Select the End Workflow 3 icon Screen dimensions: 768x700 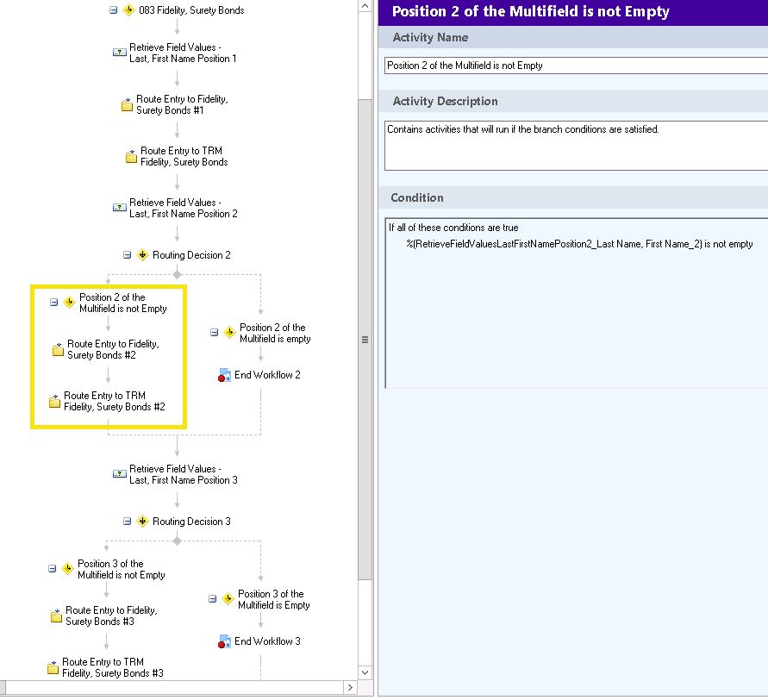coord(224,641)
